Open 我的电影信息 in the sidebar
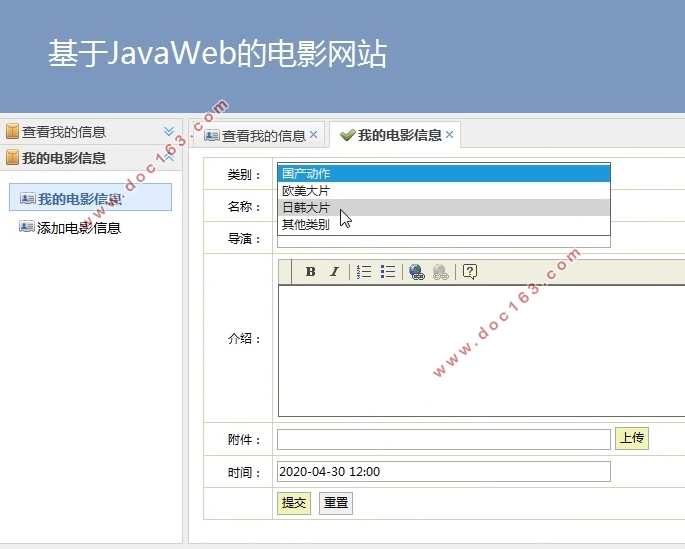This screenshot has width=685, height=549. (x=90, y=197)
